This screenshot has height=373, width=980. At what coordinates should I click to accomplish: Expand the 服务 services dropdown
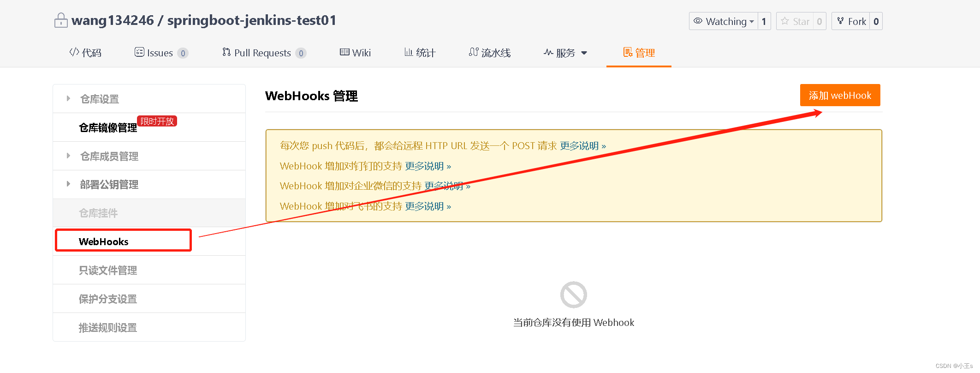click(565, 53)
